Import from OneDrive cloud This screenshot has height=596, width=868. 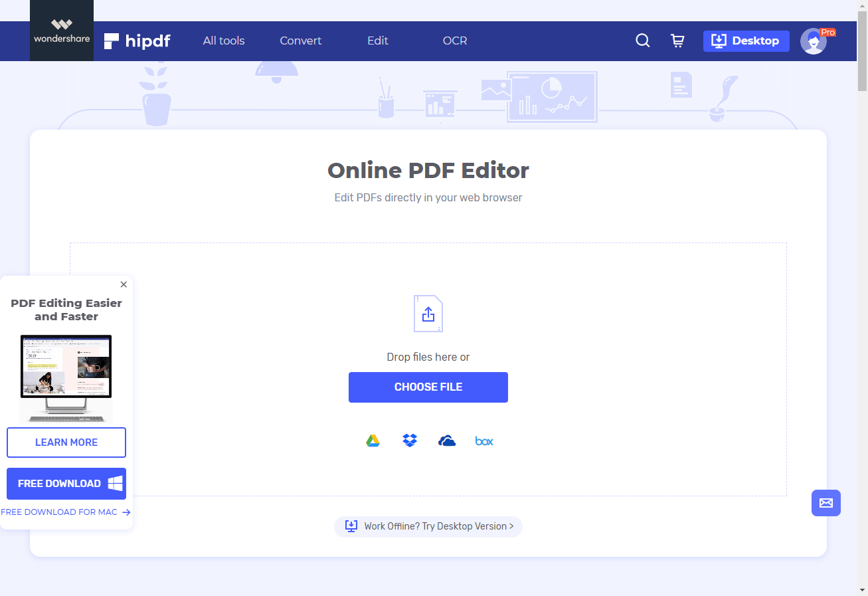tap(447, 441)
